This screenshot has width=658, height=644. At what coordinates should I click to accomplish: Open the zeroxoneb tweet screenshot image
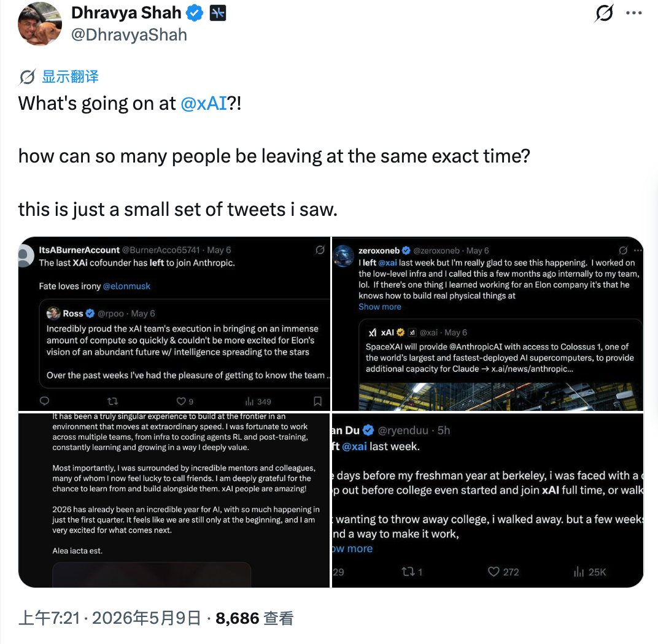click(x=487, y=324)
